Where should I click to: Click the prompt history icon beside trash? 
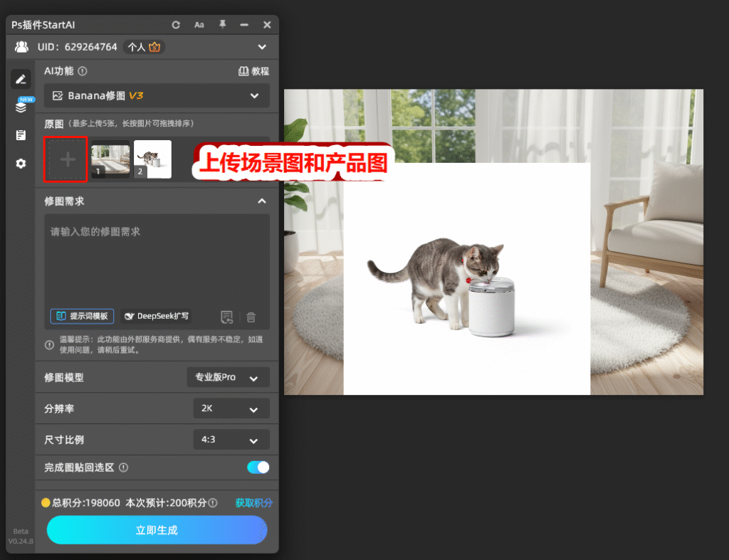[226, 317]
